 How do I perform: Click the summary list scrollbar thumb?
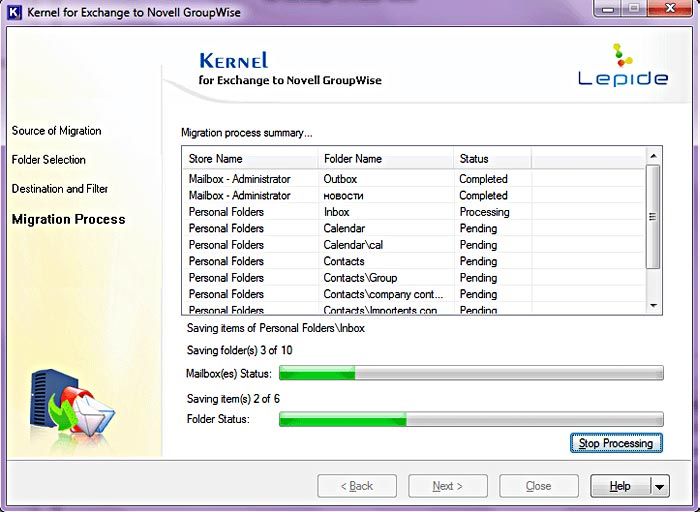click(x=653, y=217)
